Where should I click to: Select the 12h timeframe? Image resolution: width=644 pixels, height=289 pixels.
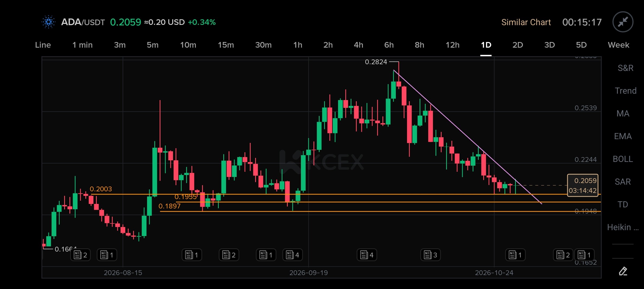point(453,45)
